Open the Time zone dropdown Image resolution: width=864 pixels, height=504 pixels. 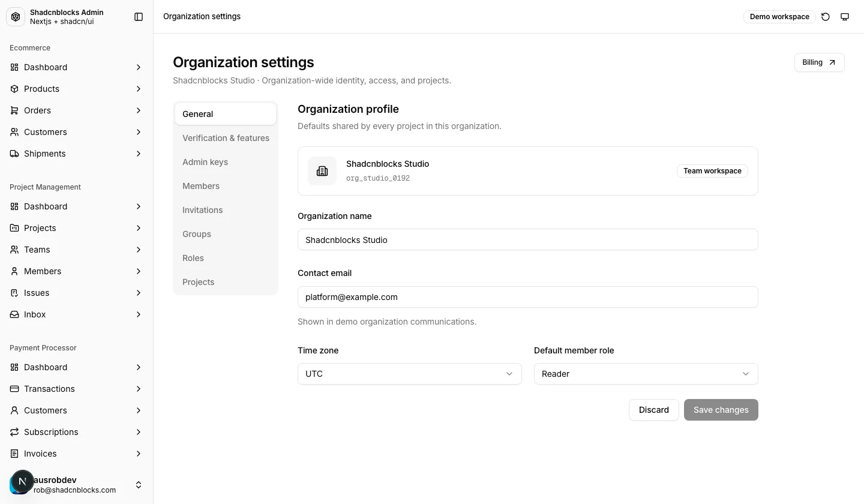(x=410, y=374)
